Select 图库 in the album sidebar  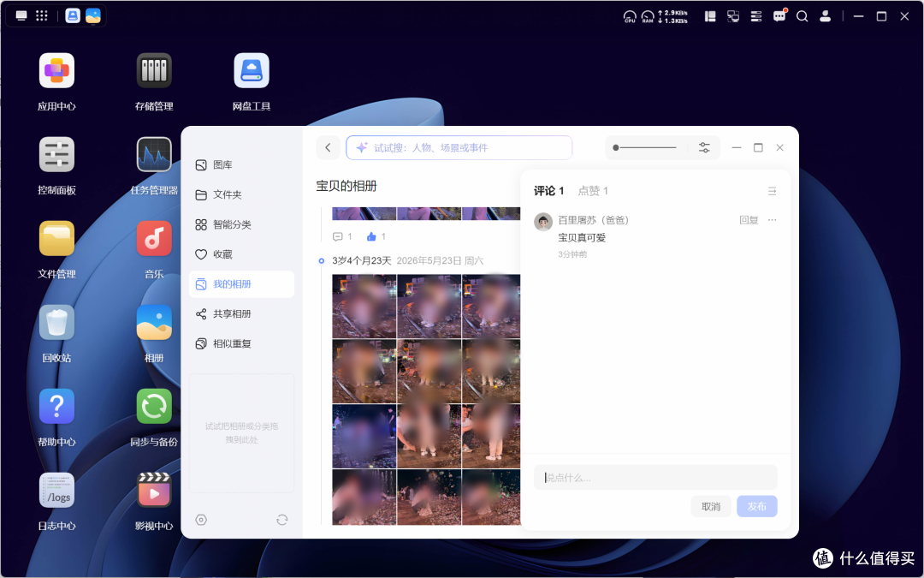pyautogui.click(x=241, y=165)
